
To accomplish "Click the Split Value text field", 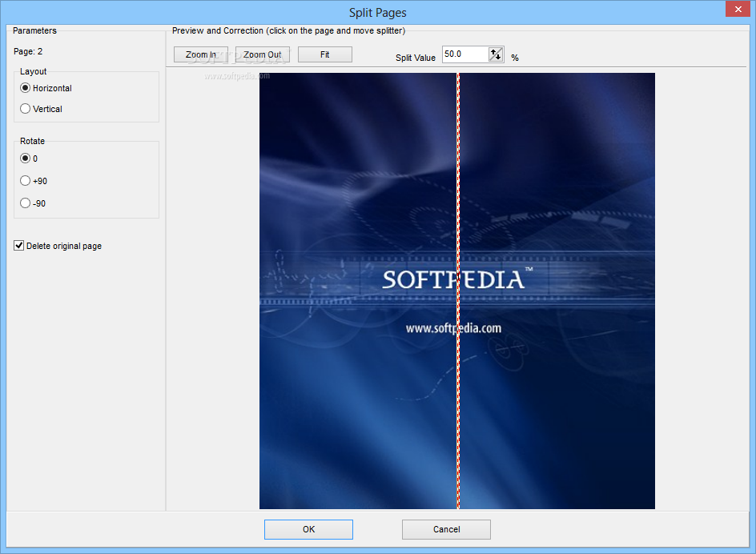I will click(464, 54).
